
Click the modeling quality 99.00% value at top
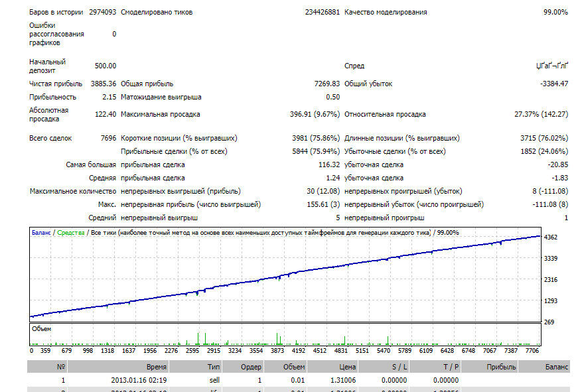tap(555, 12)
